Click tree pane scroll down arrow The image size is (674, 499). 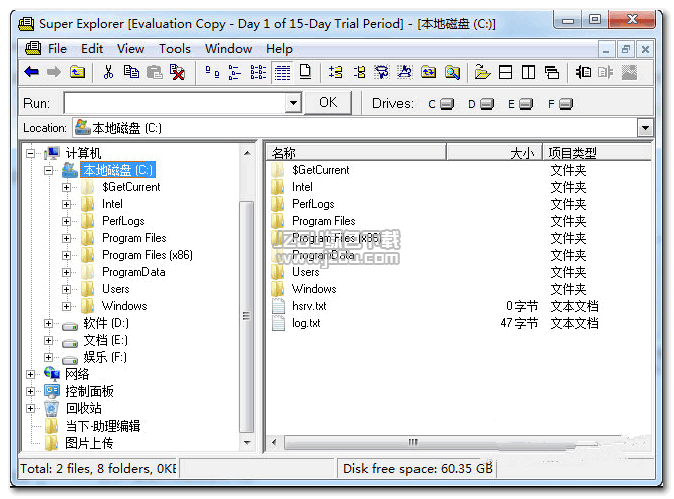click(247, 442)
